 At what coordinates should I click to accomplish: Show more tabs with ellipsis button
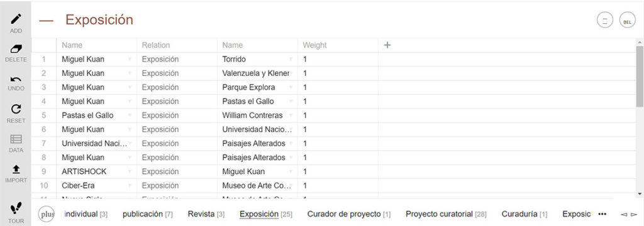click(x=602, y=214)
